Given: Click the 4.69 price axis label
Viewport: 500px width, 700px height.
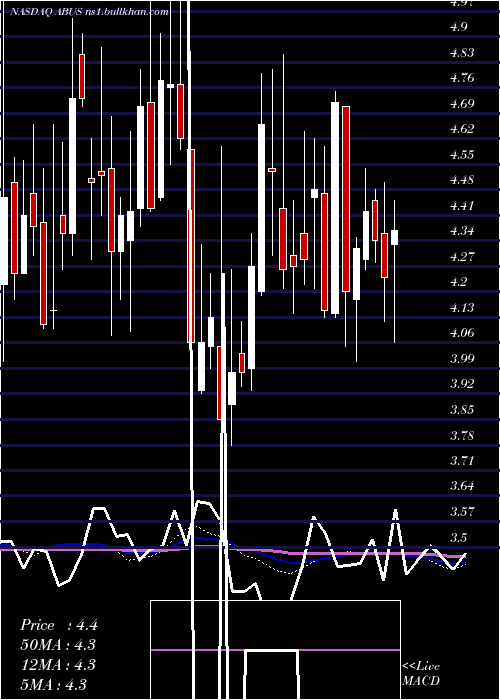Looking at the screenshot, I should 462,104.
